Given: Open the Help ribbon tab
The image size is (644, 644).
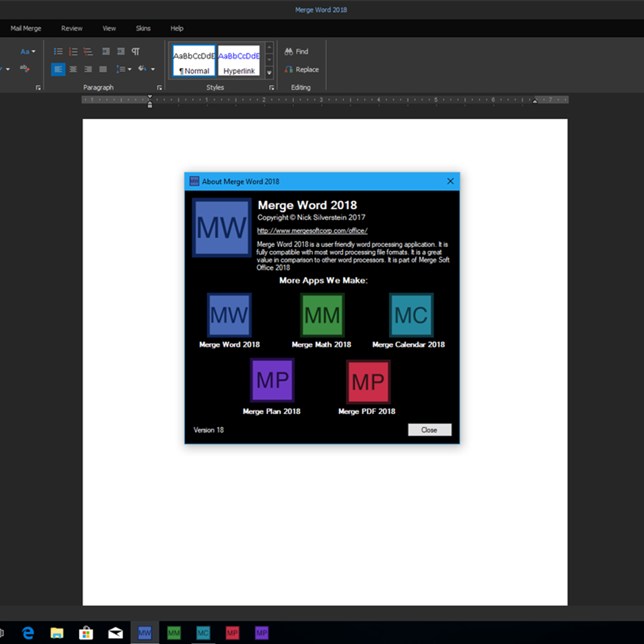Looking at the screenshot, I should click(177, 28).
